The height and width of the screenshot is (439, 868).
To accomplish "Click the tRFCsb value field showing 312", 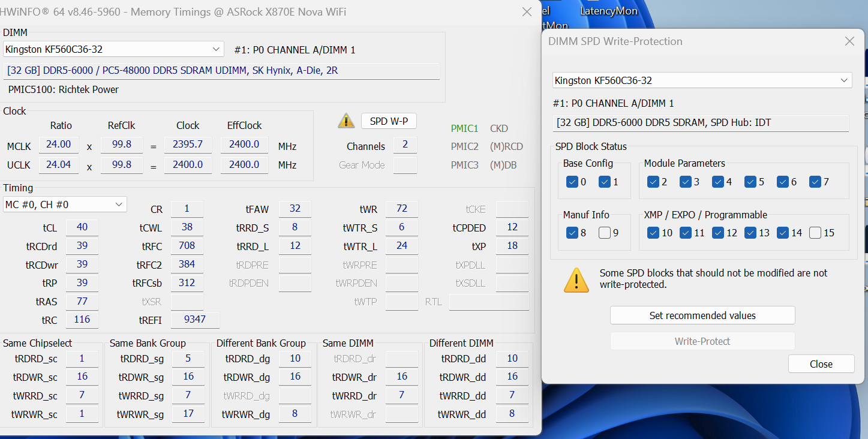I will (x=187, y=283).
